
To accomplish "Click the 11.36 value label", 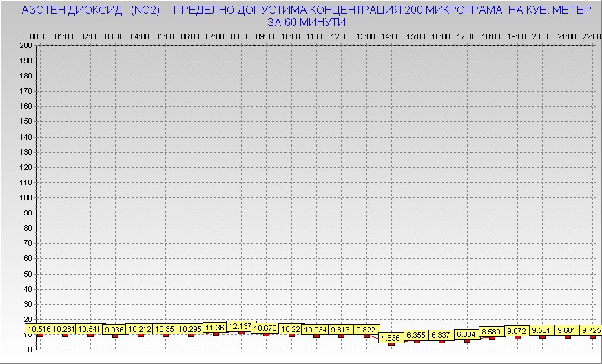I will pyautogui.click(x=215, y=328).
